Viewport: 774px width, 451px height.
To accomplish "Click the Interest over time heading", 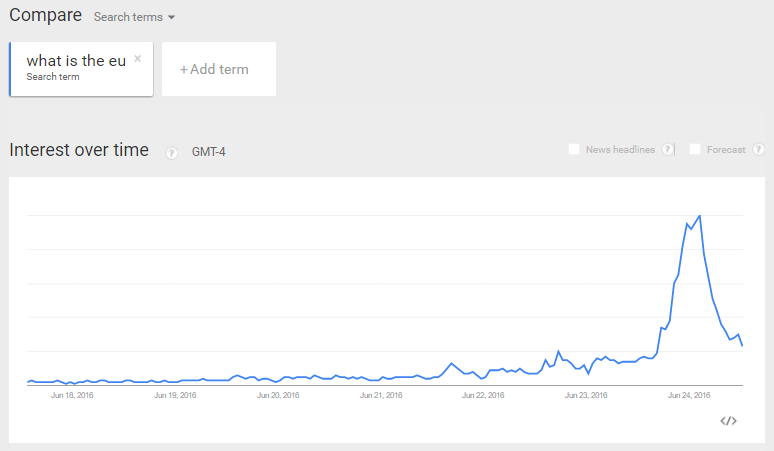I will tap(79, 150).
